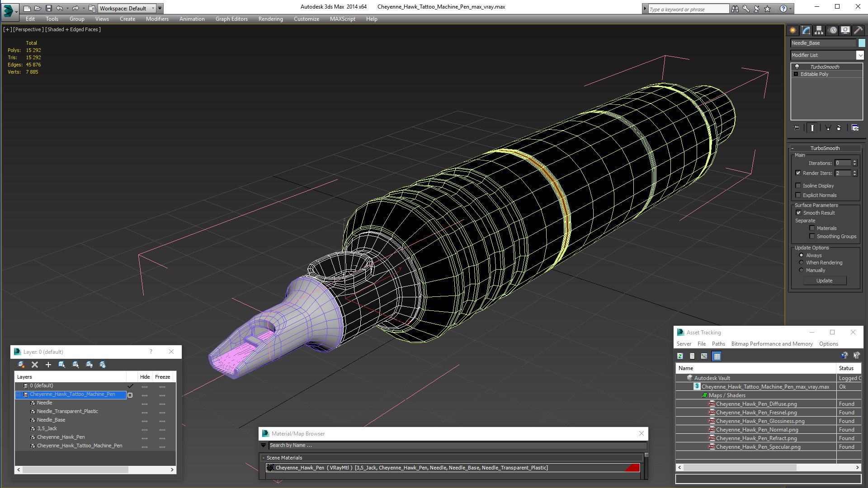Open the Motion command panel tab
The width and height of the screenshot is (868, 488).
(833, 30)
